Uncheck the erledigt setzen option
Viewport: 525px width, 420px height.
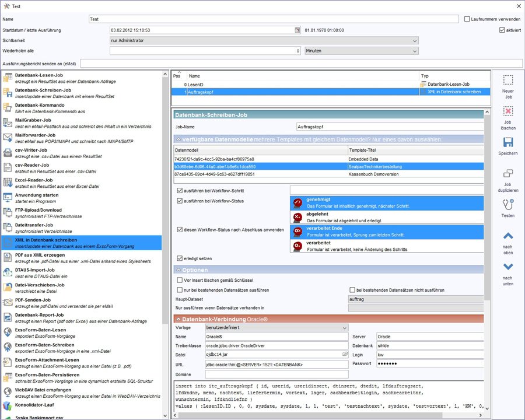point(180,258)
